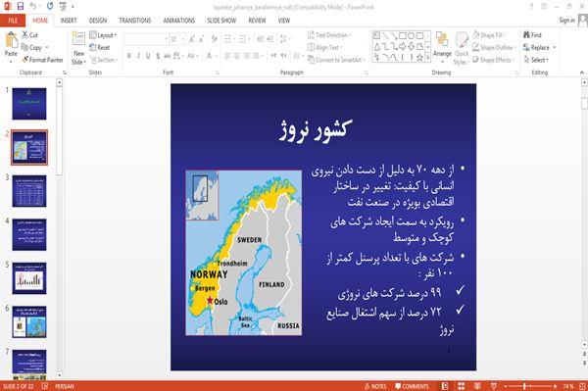Click the Cut scissors button

click(29, 35)
